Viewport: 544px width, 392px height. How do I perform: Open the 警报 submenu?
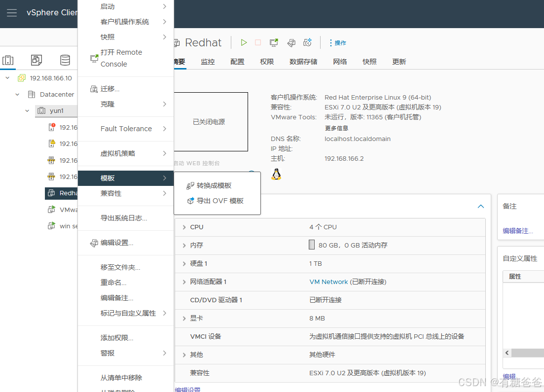126,353
